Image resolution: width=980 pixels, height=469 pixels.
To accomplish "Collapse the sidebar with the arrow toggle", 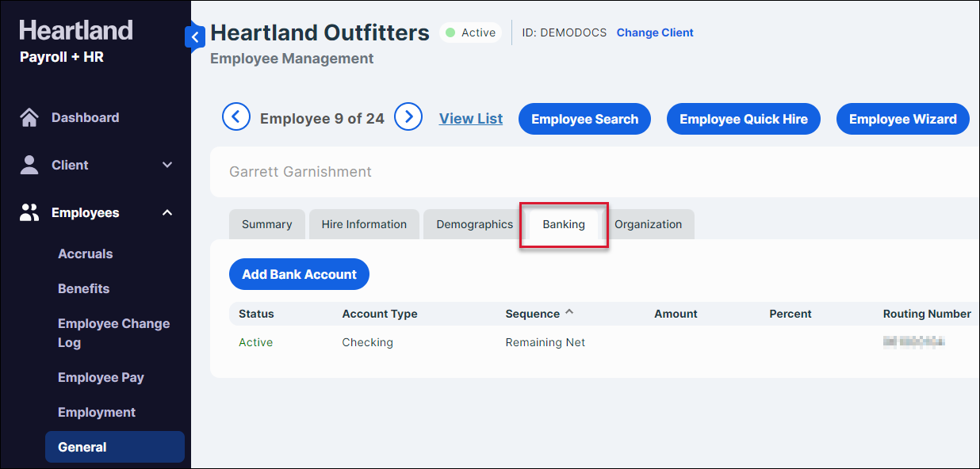I will coord(195,36).
